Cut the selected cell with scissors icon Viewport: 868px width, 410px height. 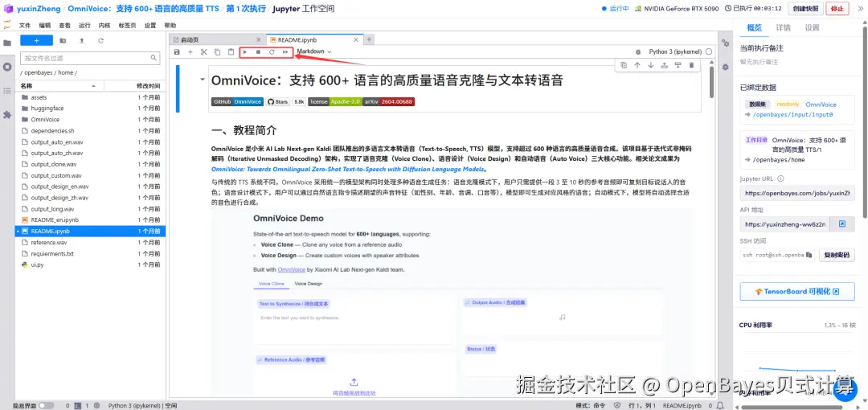tap(203, 52)
